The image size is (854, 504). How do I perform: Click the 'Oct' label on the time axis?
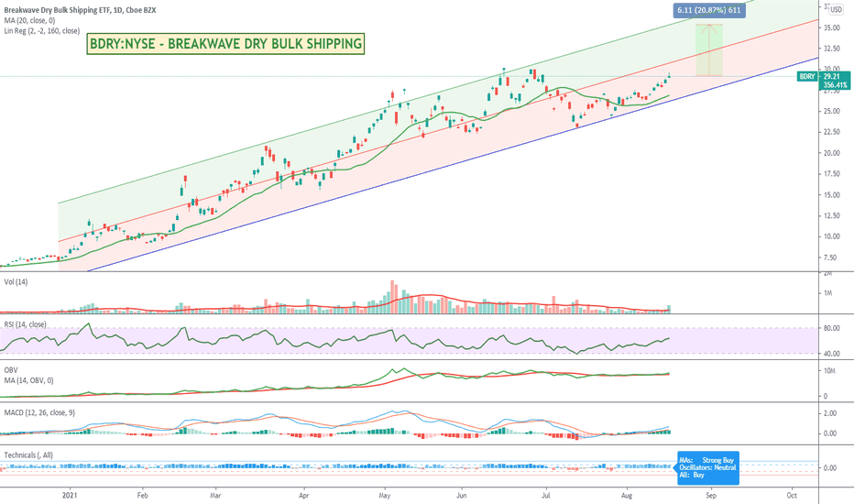click(792, 495)
